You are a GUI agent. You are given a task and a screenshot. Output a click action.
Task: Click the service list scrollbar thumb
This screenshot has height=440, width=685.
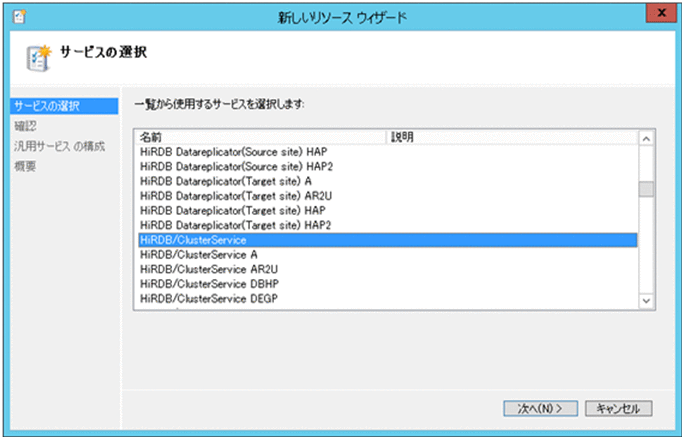click(646, 189)
